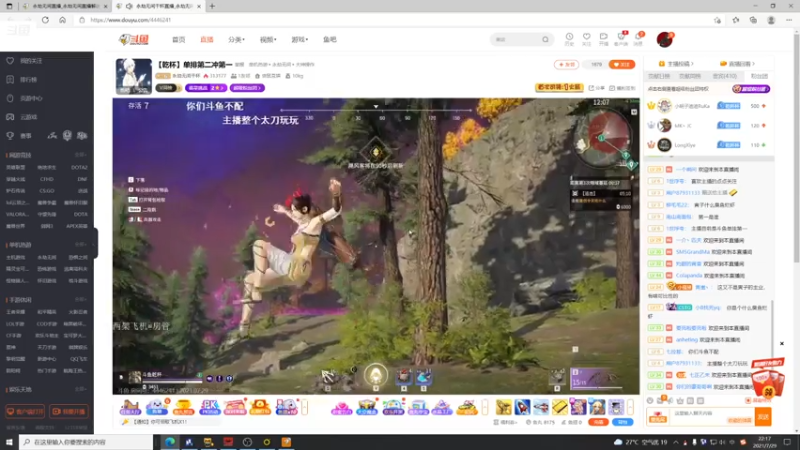800x450 pixels.
Task: Click the blue 背包 backpack button
Action: [622, 422]
